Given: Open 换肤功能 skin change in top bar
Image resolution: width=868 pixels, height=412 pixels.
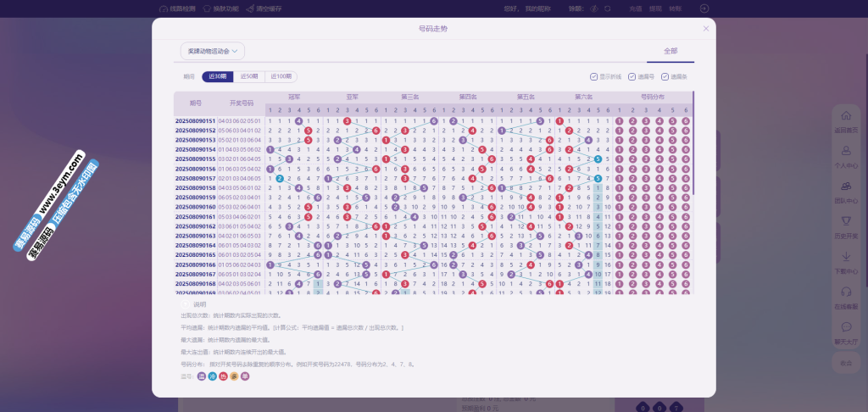Looking at the screenshot, I should tap(207, 8).
